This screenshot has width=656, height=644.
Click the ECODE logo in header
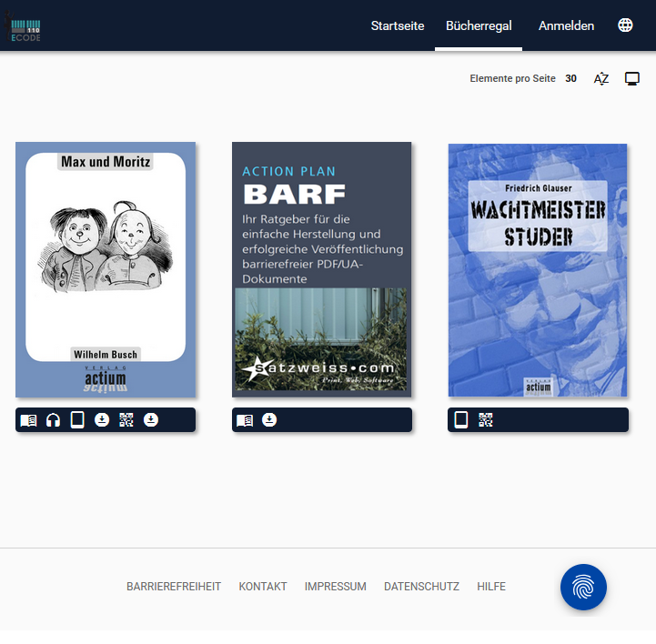[x=22, y=26]
